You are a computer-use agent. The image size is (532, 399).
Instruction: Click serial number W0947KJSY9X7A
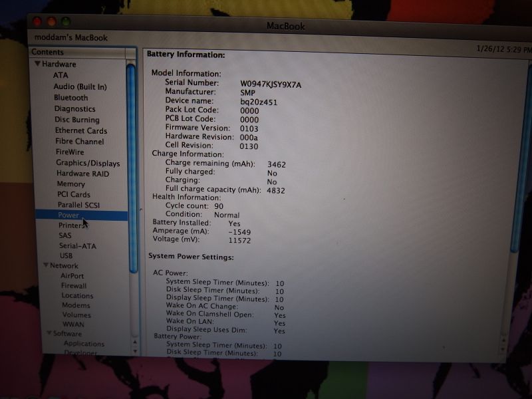coord(271,84)
